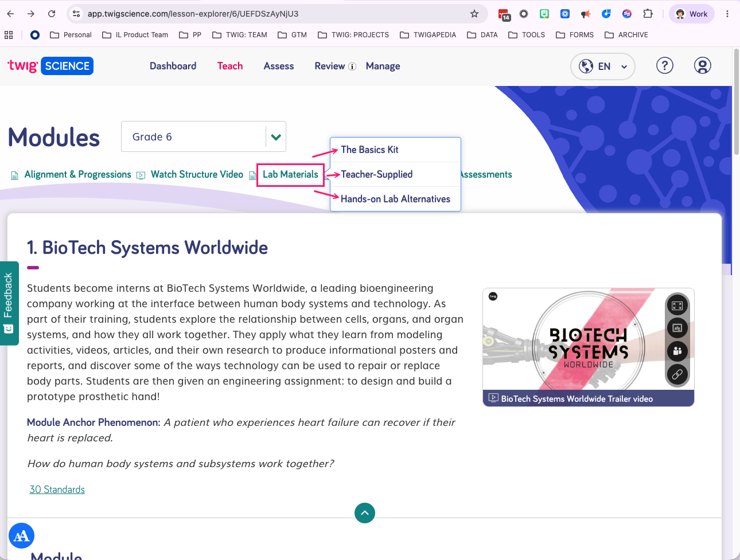Open the Chrome tab groups grid icon

tap(9, 35)
